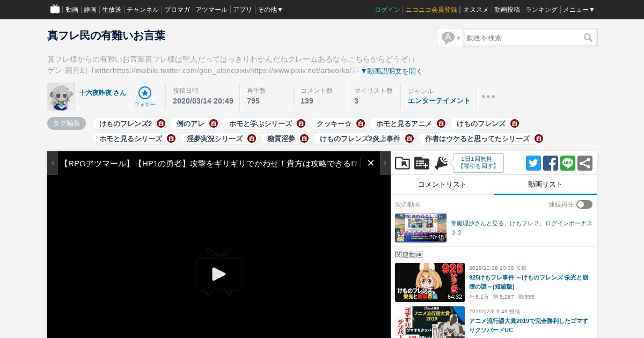Open 925けもフレ事件 video title link
This screenshot has height=338, width=644.
[x=529, y=282]
